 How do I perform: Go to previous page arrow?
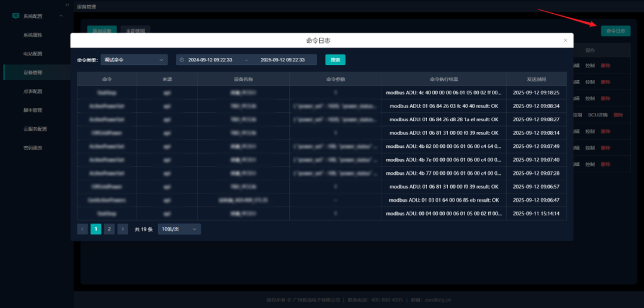point(82,229)
